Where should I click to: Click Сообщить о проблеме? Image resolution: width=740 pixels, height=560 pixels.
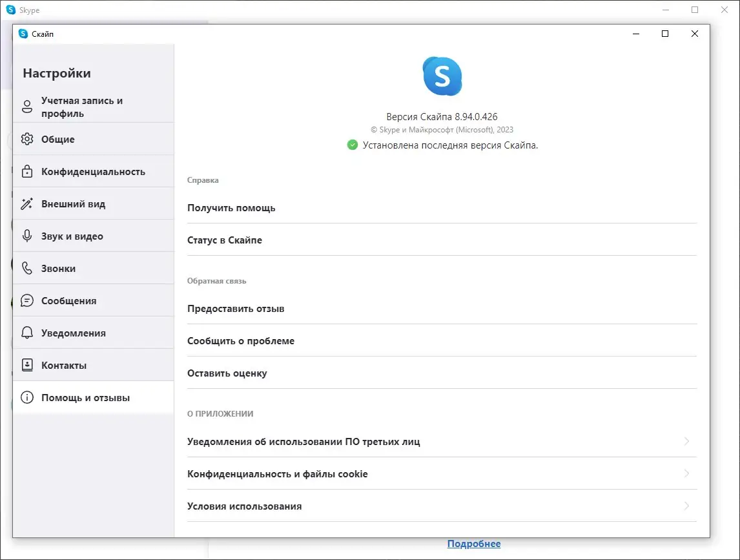click(x=442, y=340)
